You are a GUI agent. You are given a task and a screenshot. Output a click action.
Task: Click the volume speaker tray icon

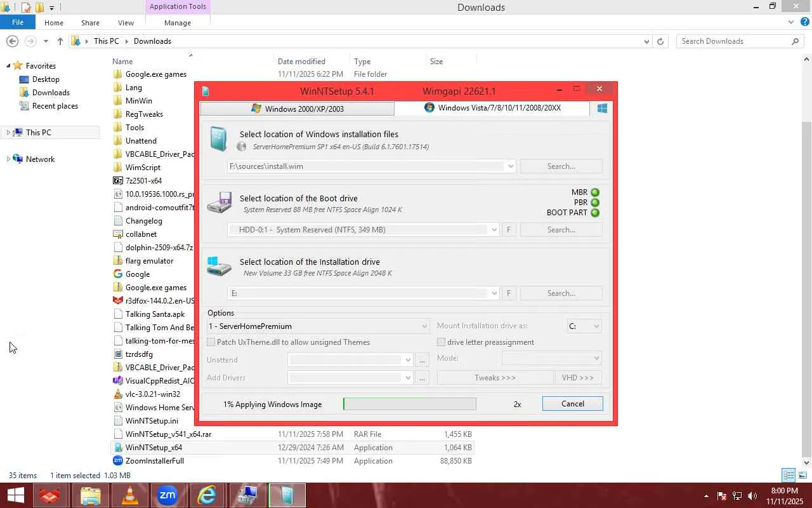752,496
